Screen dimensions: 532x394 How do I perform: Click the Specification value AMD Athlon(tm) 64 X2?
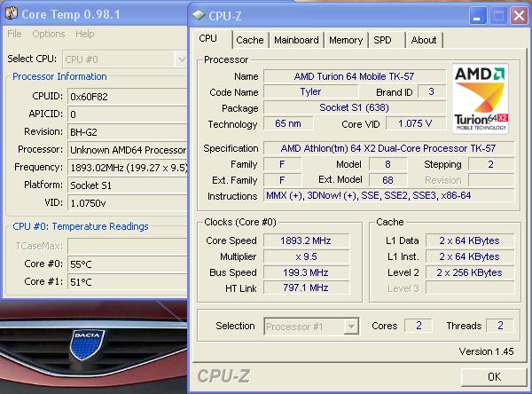point(388,148)
